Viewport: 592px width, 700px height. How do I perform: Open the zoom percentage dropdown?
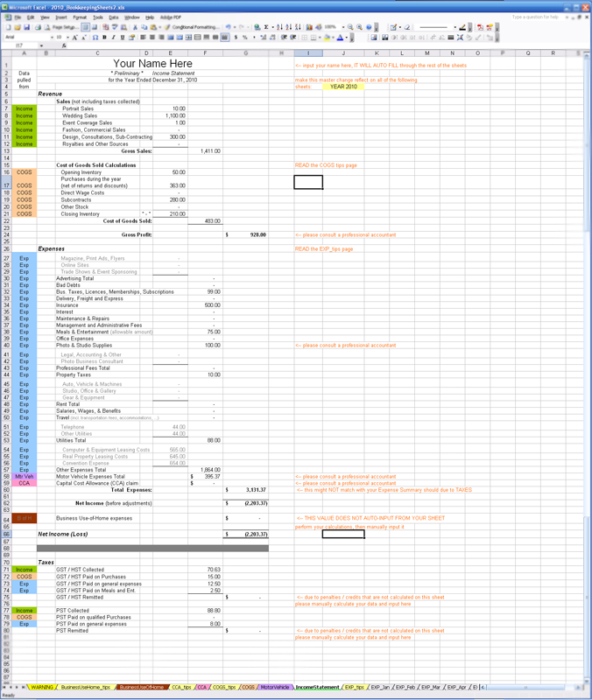point(343,27)
